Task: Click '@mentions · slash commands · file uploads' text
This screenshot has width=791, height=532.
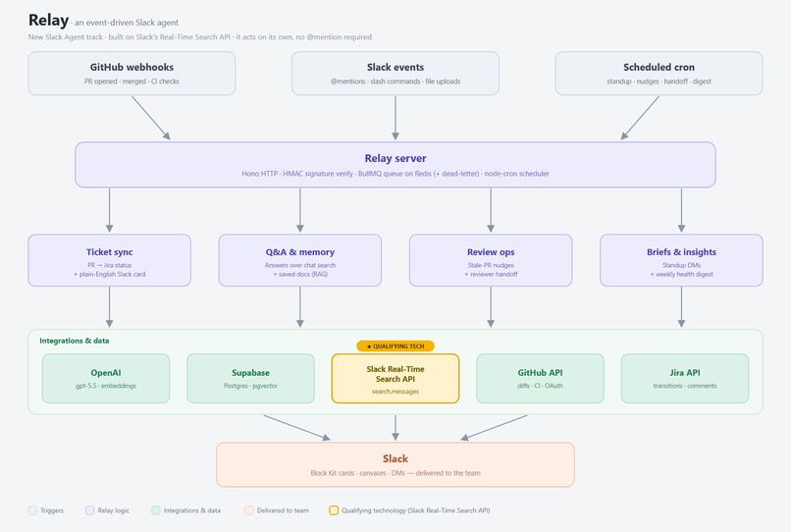Action: [395, 81]
